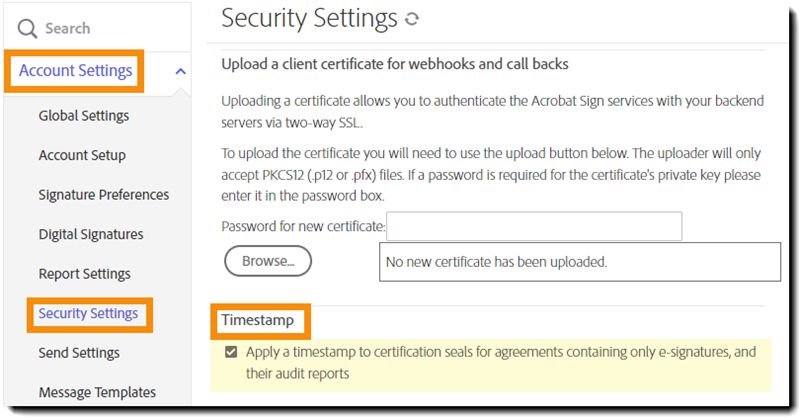Open Send Settings
The width and height of the screenshot is (799, 417).
click(79, 352)
